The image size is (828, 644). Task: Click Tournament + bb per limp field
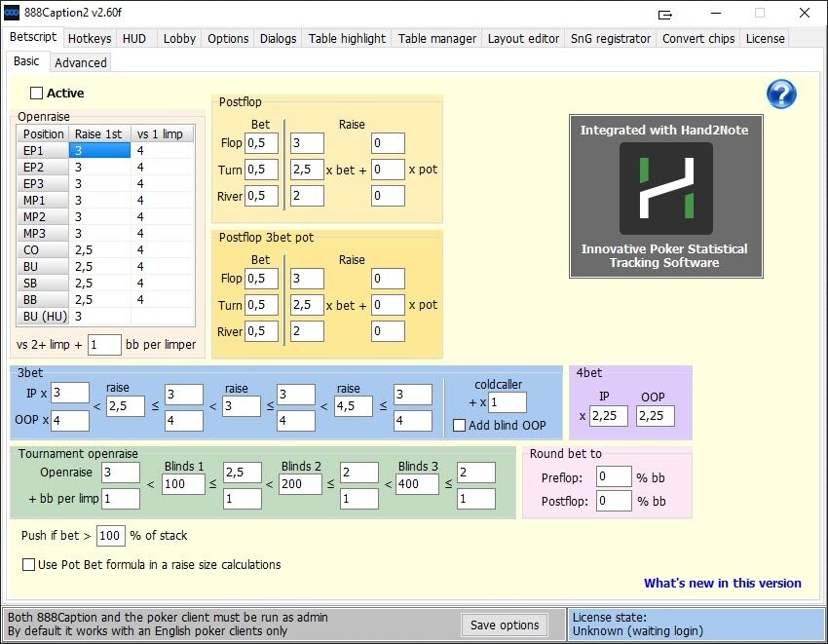click(x=121, y=499)
